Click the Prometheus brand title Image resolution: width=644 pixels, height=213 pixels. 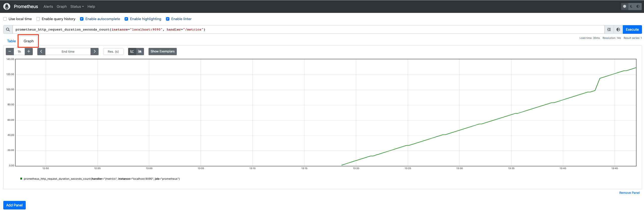click(x=26, y=7)
